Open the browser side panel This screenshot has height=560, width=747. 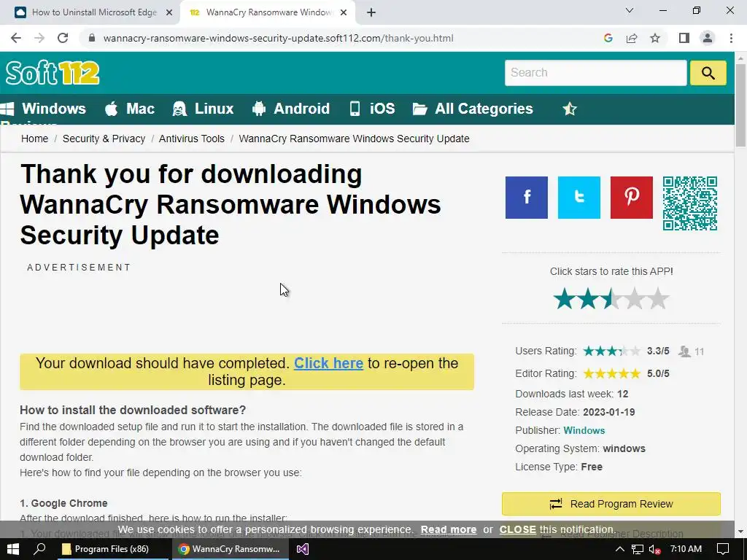click(x=684, y=38)
